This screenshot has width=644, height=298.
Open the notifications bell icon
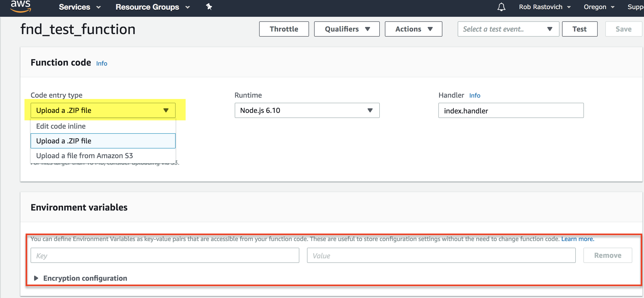501,7
